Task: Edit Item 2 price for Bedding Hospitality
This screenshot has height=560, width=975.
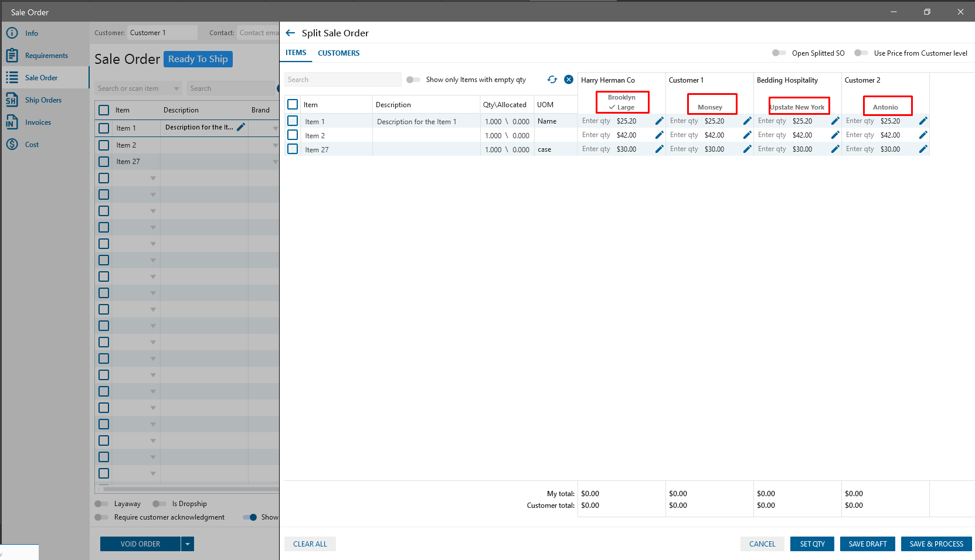Action: point(835,135)
